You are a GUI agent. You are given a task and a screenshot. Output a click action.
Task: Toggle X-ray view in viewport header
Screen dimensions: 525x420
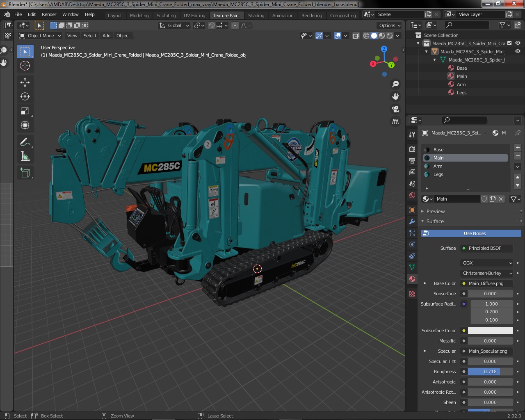click(356, 36)
